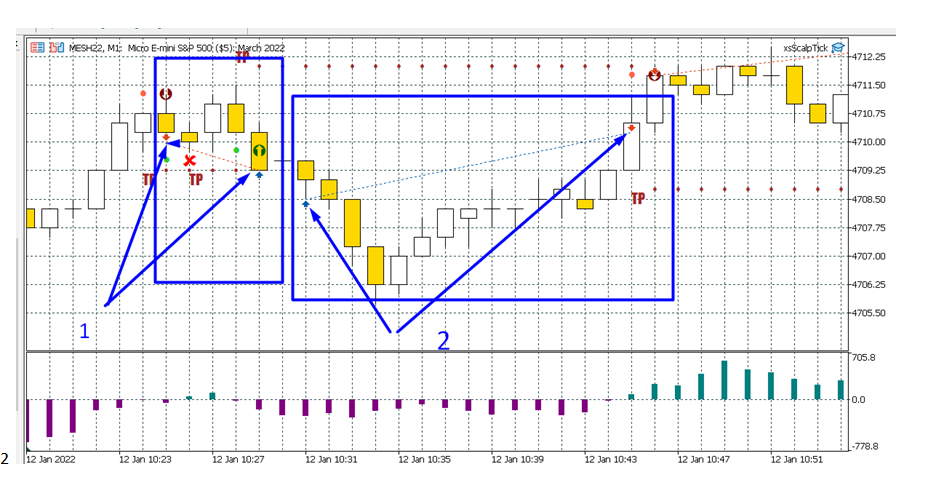Select the TP label under the red X
Viewport: 931px width, 502px height.
[x=196, y=179]
